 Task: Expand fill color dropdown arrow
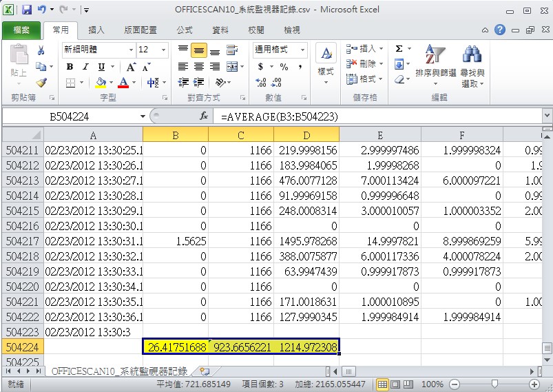[111, 83]
